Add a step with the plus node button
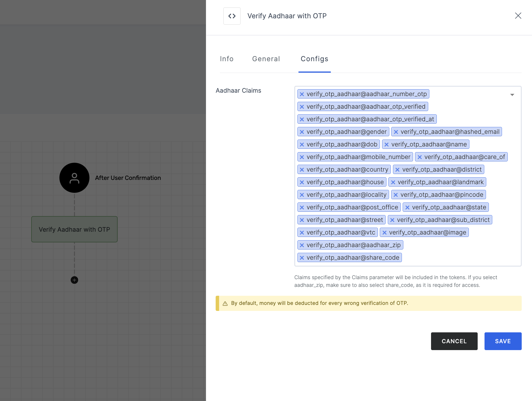 (74, 280)
